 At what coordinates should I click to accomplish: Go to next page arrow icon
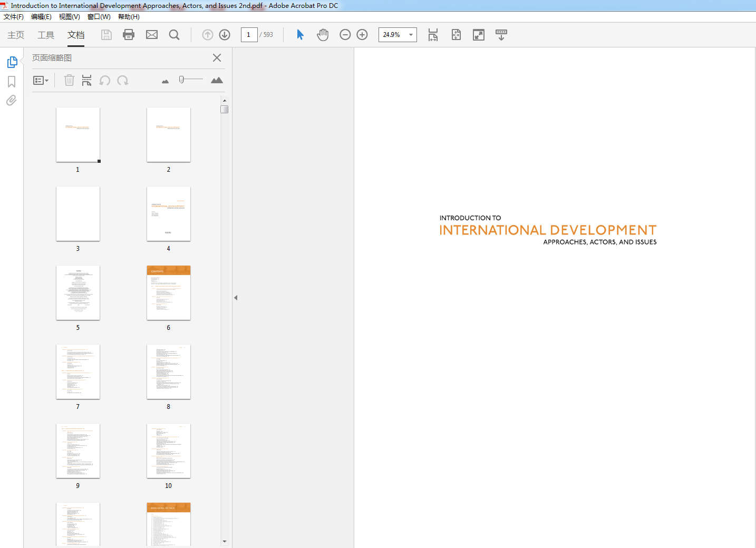(x=225, y=35)
